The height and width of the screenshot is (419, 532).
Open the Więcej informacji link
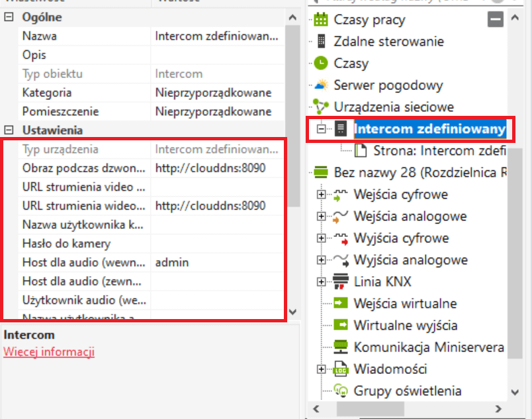click(x=49, y=351)
